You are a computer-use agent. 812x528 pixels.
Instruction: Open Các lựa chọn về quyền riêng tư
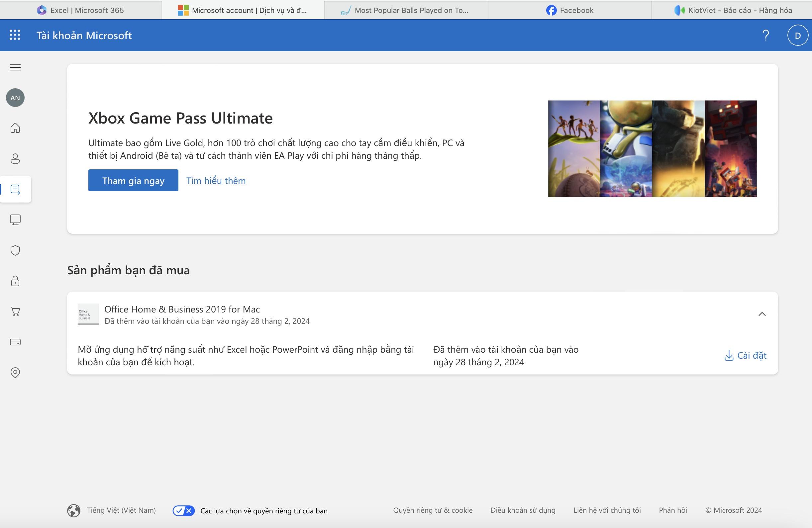point(264,511)
